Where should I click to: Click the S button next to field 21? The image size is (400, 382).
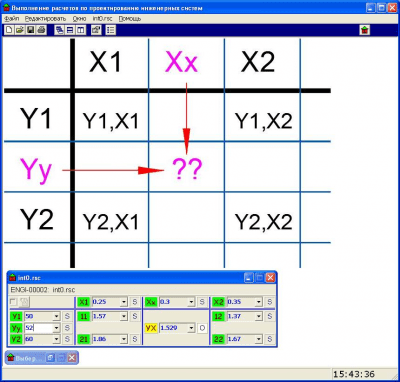tap(135, 339)
